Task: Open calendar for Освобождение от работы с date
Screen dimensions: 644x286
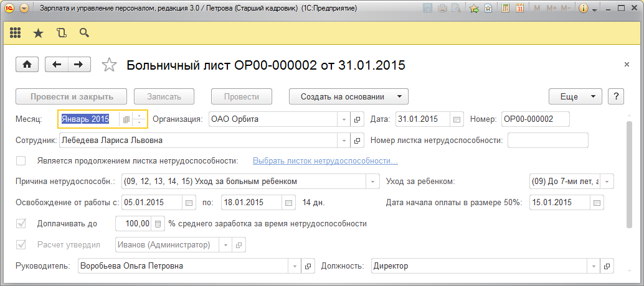Action: click(x=189, y=203)
